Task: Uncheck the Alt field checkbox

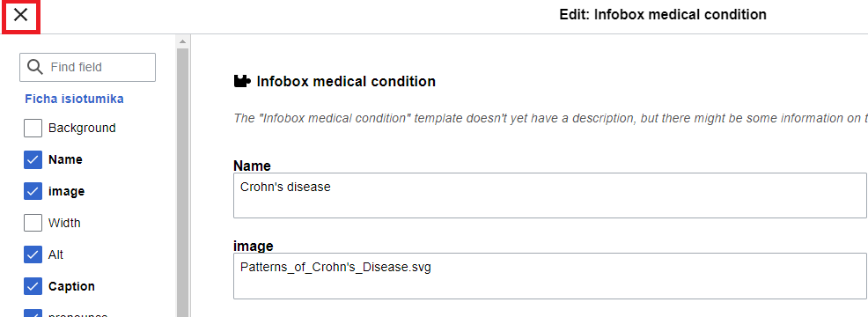Action: [33, 254]
